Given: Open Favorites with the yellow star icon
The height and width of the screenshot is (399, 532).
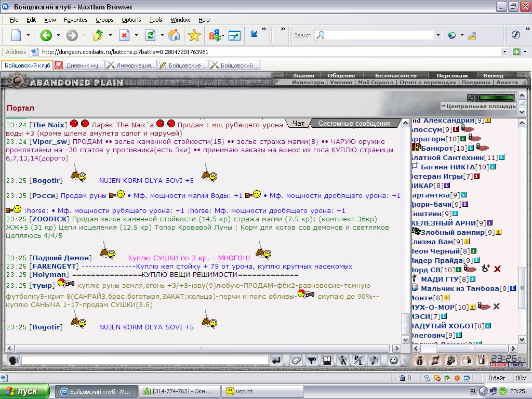Looking at the screenshot, I should coord(194,35).
